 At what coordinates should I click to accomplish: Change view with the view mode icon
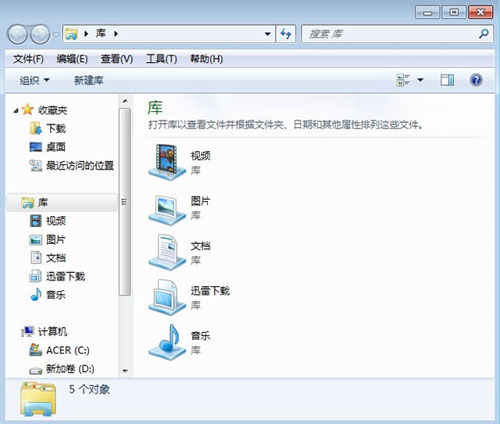coord(403,80)
